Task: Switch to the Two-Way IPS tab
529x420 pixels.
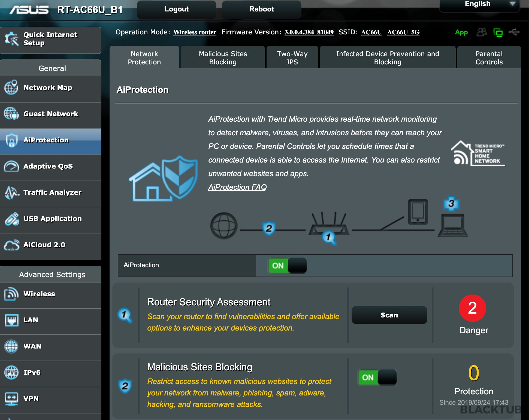Action: pos(292,58)
